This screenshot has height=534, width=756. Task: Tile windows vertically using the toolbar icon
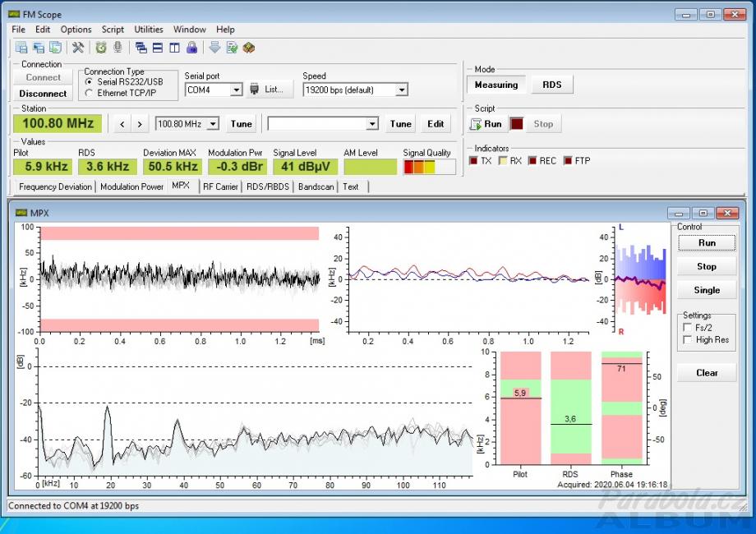pyautogui.click(x=174, y=48)
